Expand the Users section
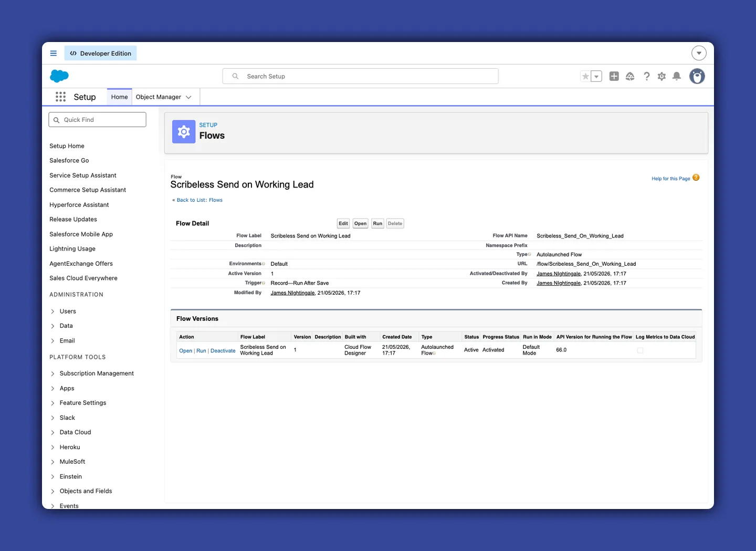The height and width of the screenshot is (551, 756). click(52, 311)
